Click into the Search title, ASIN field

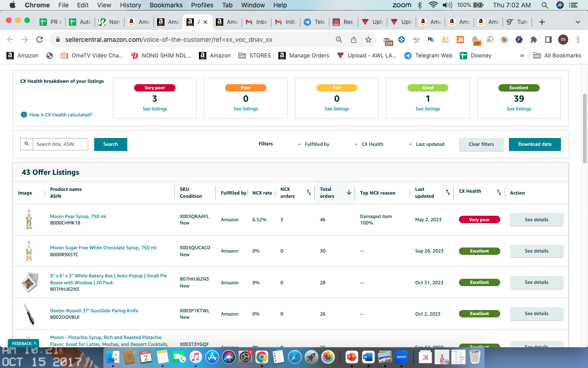60,144
